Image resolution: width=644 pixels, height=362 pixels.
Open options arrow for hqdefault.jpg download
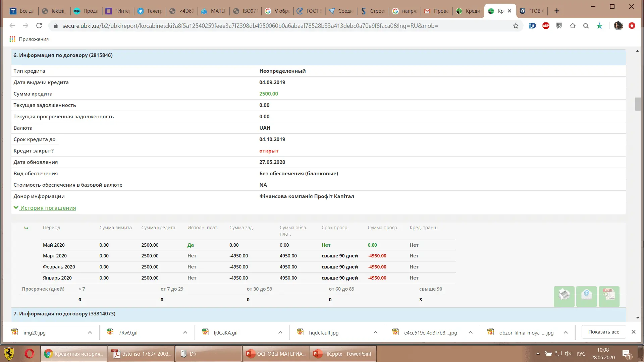click(375, 333)
